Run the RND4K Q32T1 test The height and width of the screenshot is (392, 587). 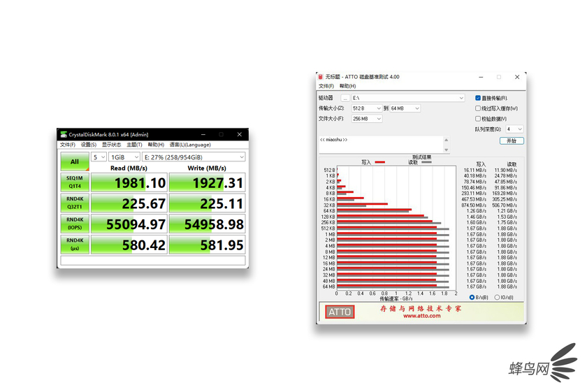[75, 203]
